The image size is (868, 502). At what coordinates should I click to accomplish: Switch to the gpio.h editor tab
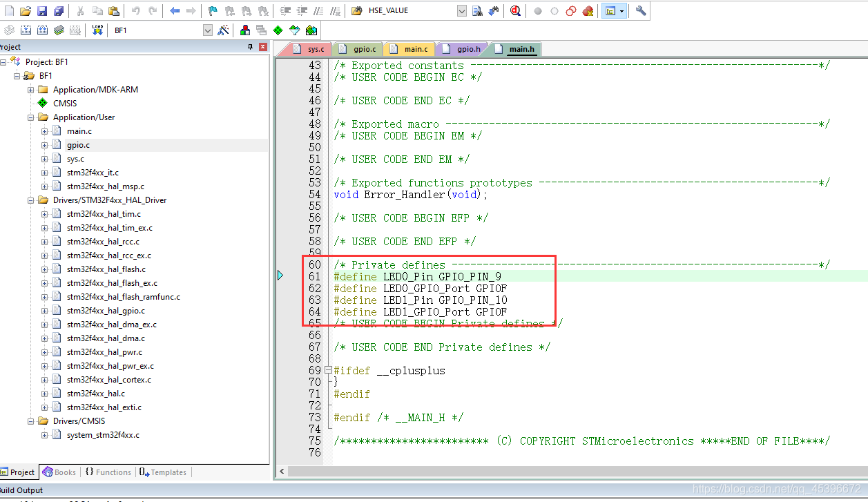click(462, 49)
